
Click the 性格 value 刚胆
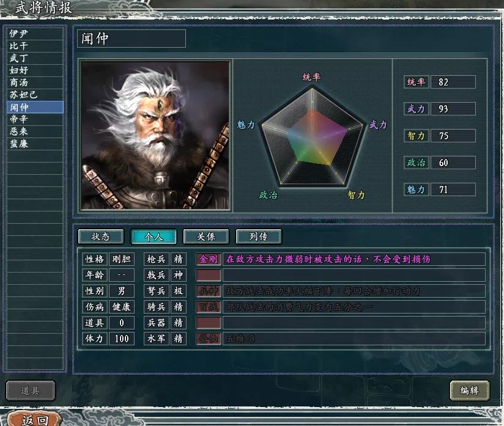122,259
